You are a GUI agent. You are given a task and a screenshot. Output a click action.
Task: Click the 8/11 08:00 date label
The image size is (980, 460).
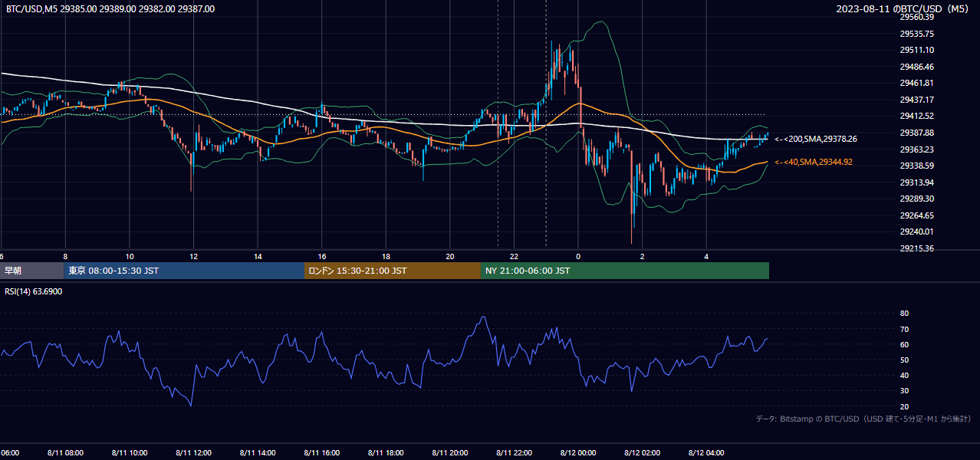point(65,453)
